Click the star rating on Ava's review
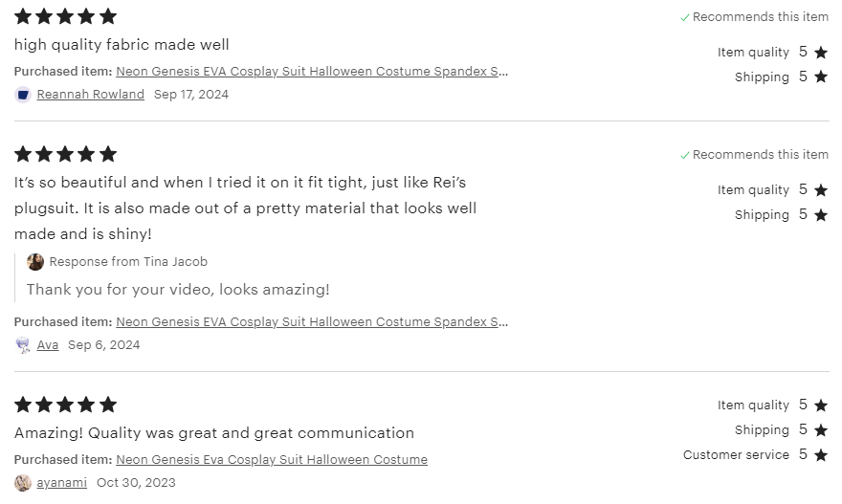The width and height of the screenshot is (842, 504). (x=65, y=154)
